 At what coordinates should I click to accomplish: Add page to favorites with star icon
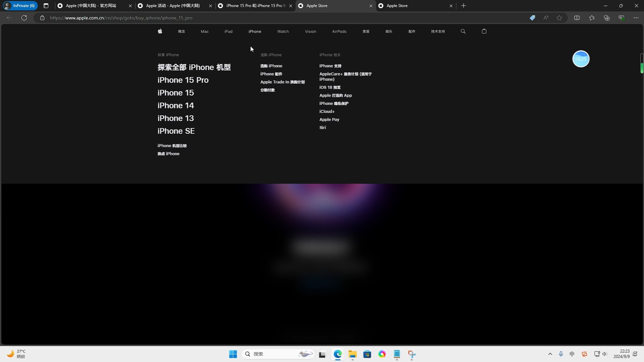point(559,18)
